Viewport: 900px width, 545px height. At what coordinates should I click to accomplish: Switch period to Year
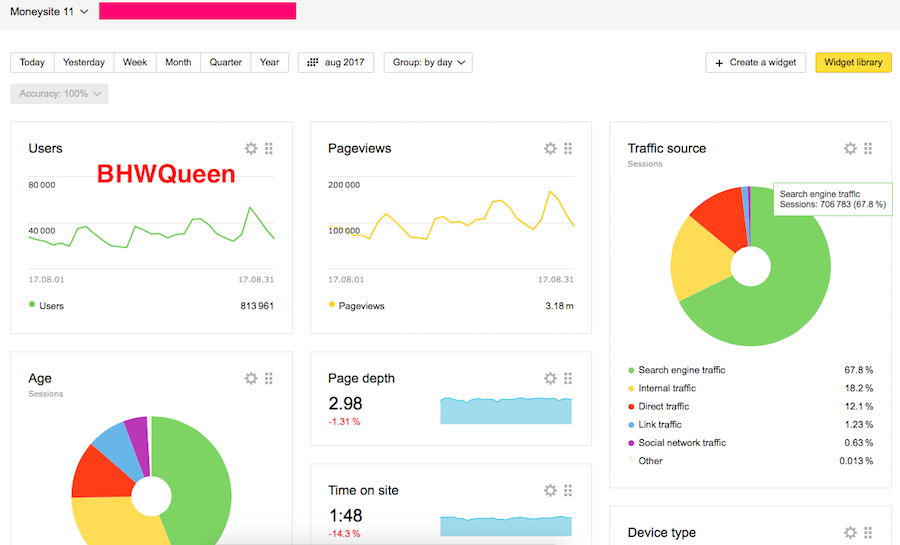[x=269, y=63]
